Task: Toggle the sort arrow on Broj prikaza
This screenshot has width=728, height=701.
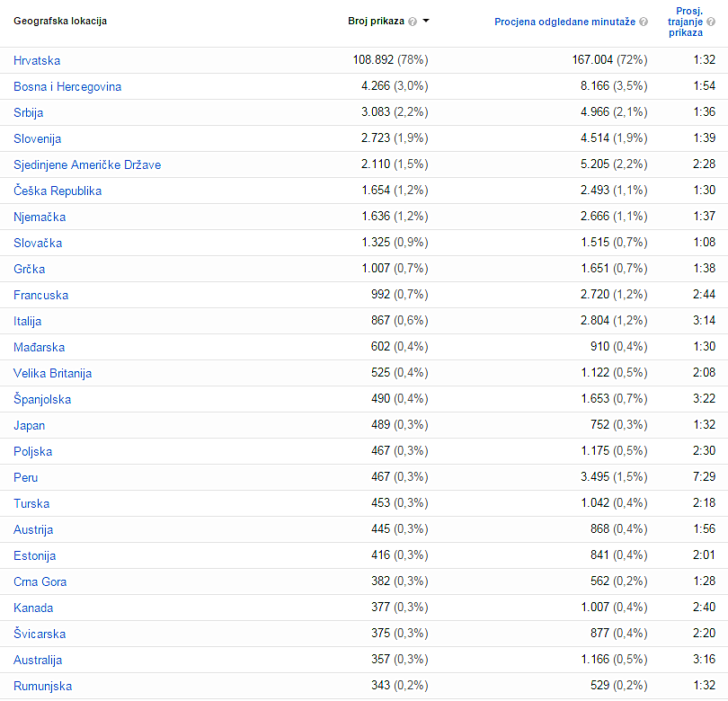Action: click(x=426, y=22)
